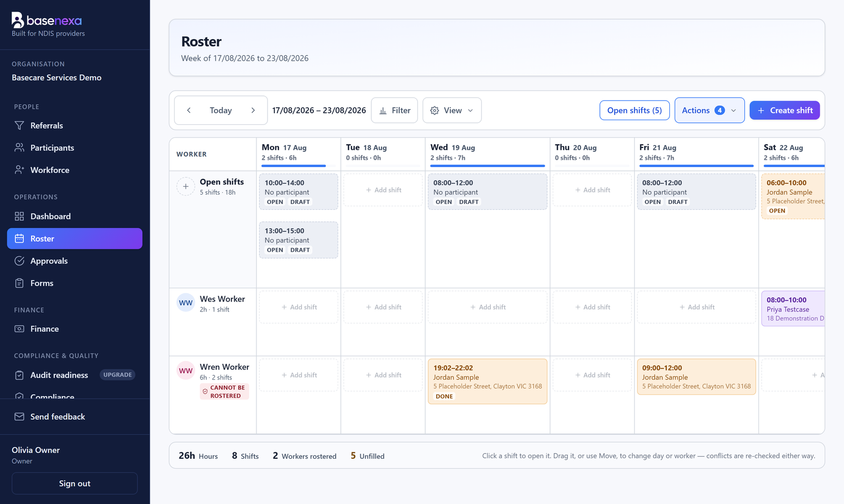Click Wren Worker's CANNOT BE ROSTERED badge

(224, 392)
